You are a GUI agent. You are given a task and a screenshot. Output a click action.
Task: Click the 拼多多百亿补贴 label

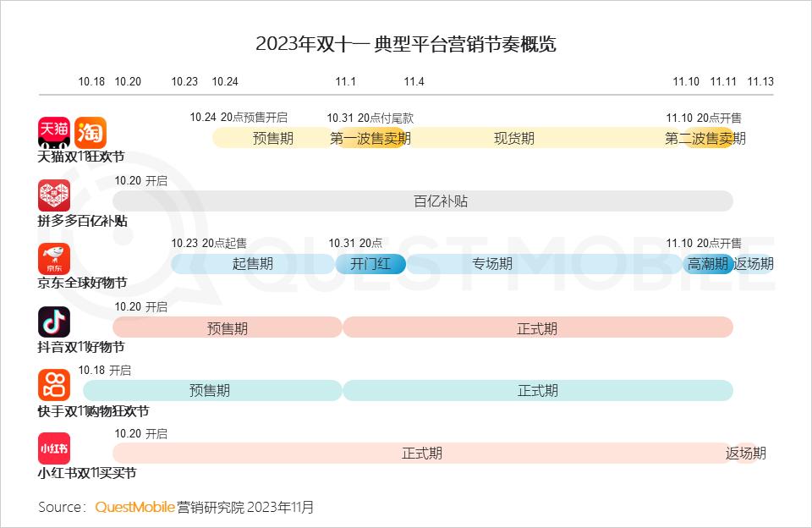click(x=82, y=221)
